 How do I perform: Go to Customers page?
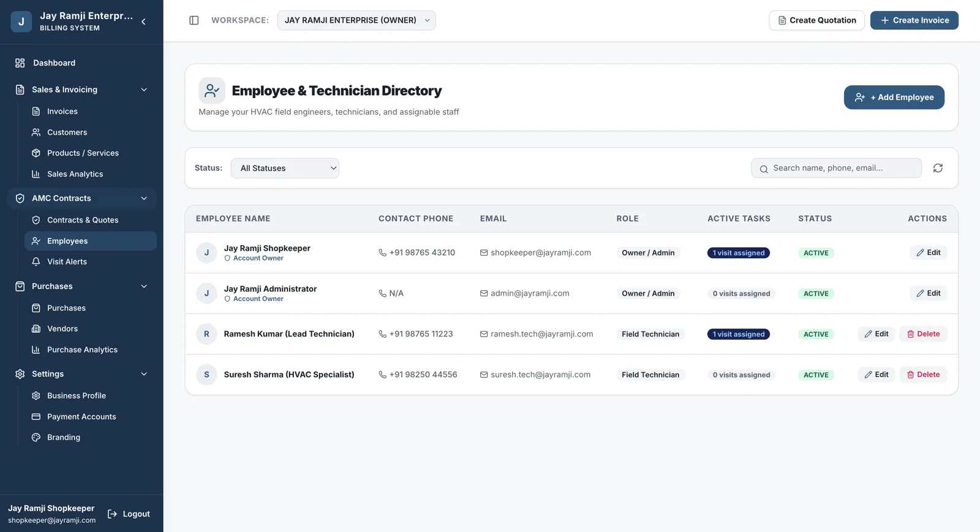[x=91, y=132]
